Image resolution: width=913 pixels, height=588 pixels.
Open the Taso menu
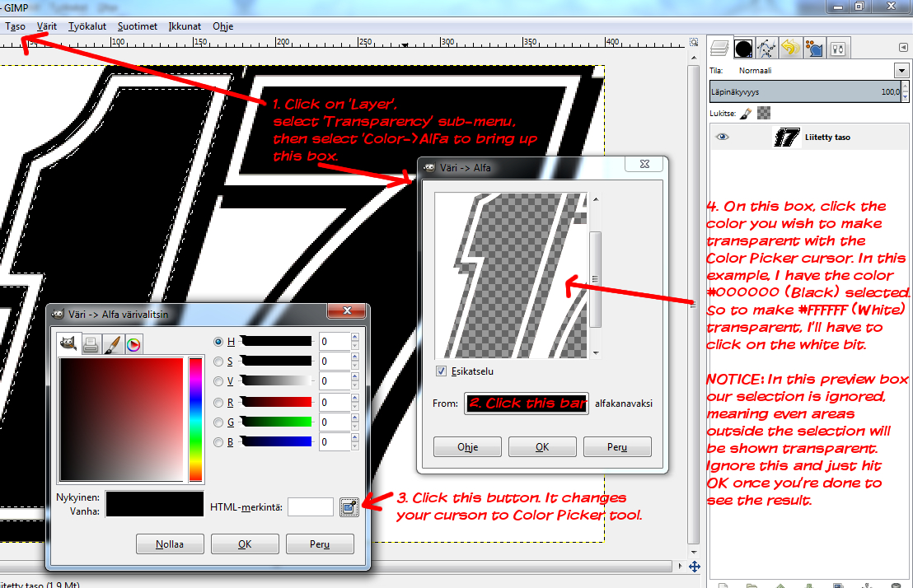click(15, 26)
